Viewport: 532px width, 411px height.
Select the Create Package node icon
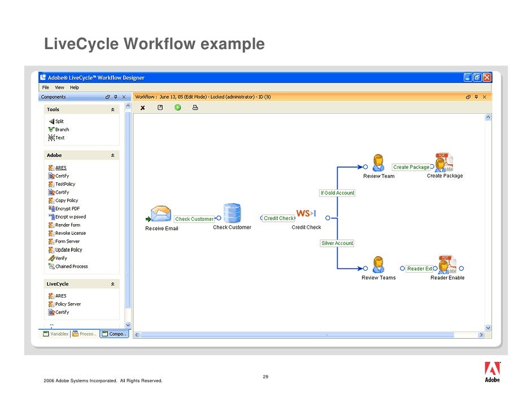[x=444, y=163]
